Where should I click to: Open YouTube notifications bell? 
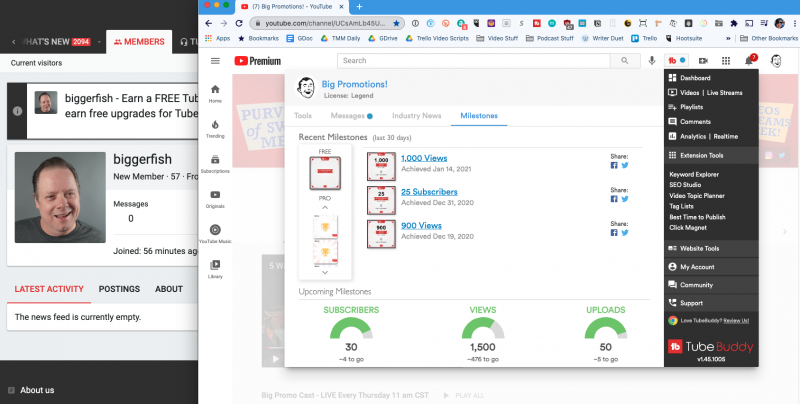click(750, 61)
